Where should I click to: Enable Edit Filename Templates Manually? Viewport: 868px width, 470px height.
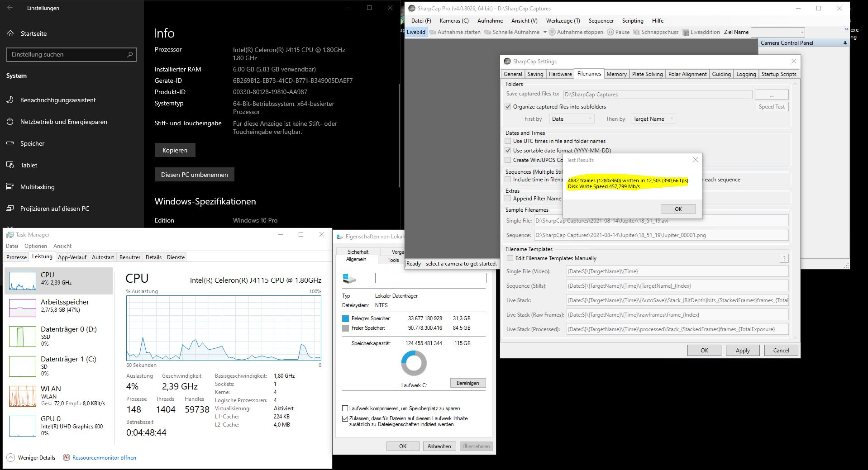coord(510,258)
